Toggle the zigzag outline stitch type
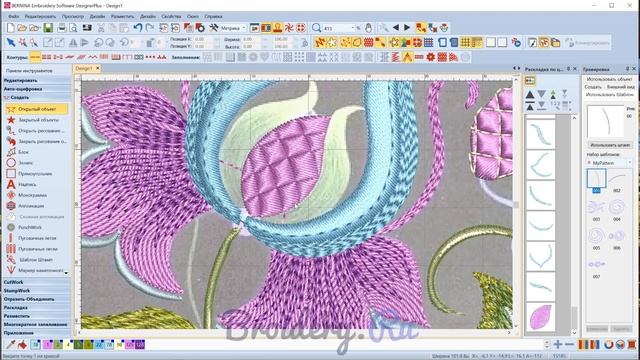 [93, 57]
